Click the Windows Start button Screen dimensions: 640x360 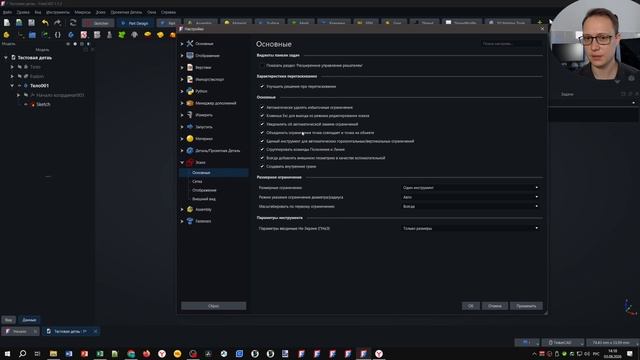click(x=7, y=353)
